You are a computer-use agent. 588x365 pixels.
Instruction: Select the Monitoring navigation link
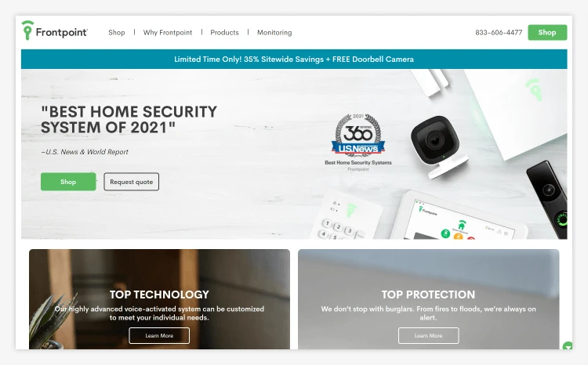pyautogui.click(x=274, y=33)
